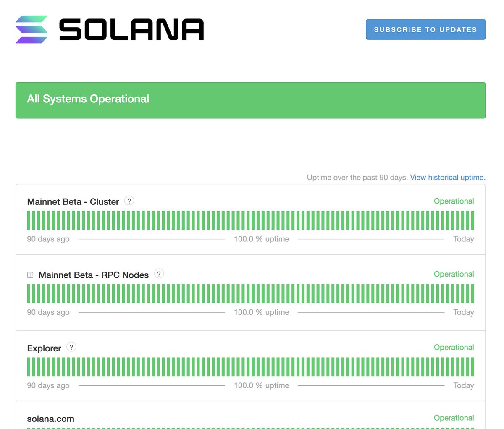Click the RPC Nodes 100.0 % uptime text
This screenshot has height=429, width=504.
click(x=262, y=312)
